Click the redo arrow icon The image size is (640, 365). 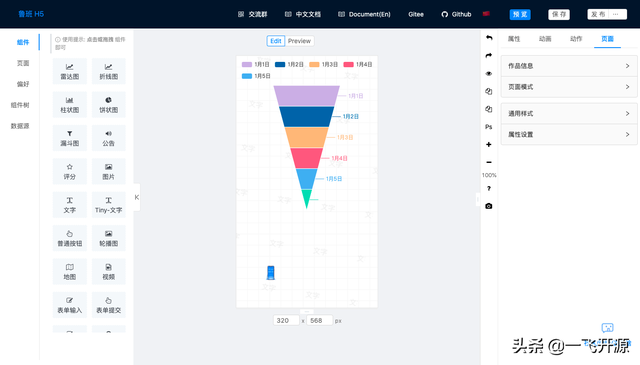(x=489, y=56)
